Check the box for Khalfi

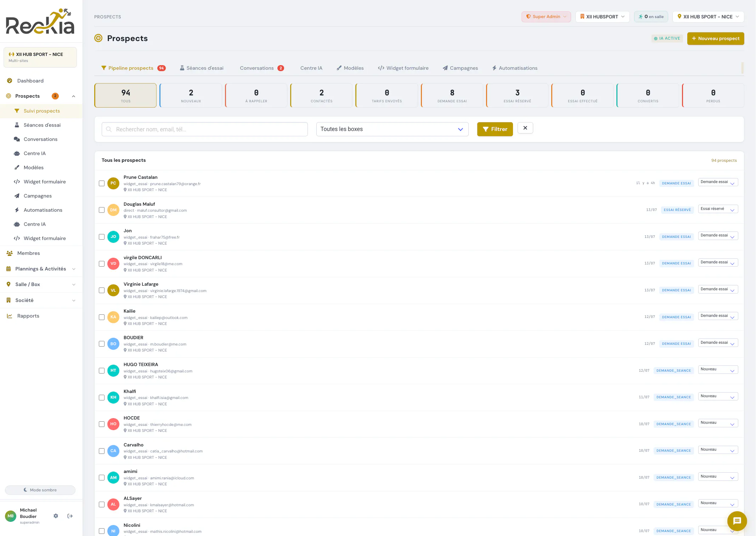tap(102, 398)
